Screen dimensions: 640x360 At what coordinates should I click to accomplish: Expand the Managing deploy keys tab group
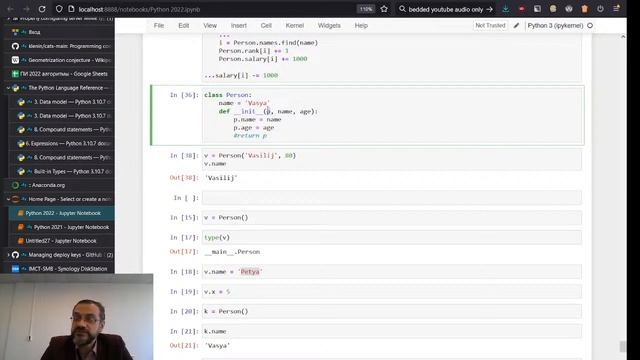8,255
